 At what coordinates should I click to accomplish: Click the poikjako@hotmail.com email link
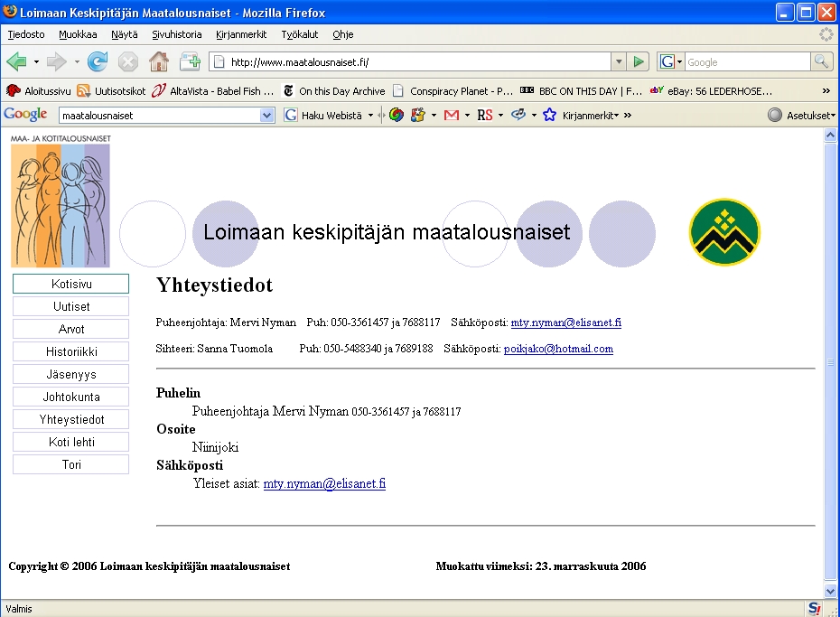click(x=558, y=349)
